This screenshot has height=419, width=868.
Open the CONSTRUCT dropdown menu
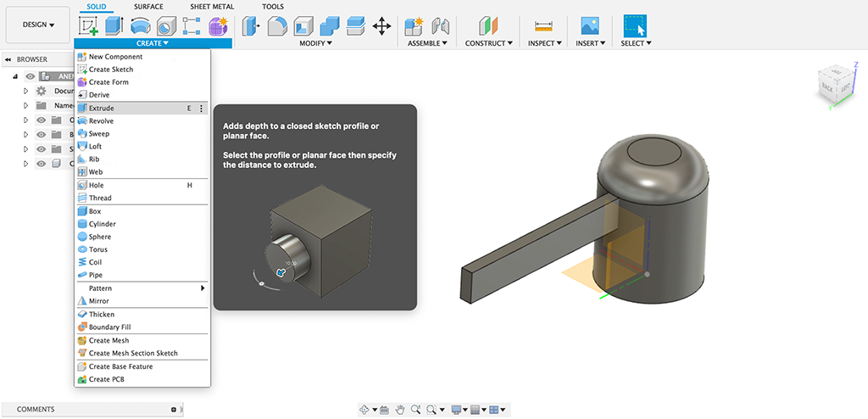pyautogui.click(x=489, y=43)
